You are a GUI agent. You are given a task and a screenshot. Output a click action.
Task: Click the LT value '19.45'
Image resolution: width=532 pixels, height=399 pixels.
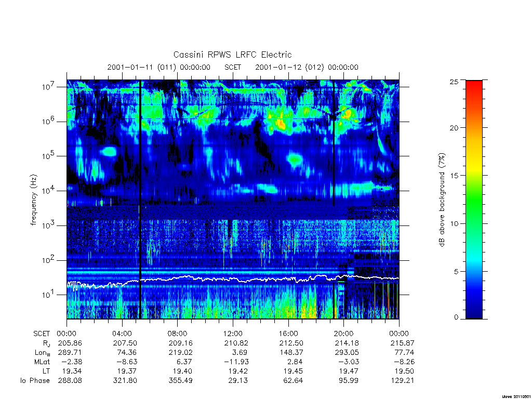coord(293,371)
